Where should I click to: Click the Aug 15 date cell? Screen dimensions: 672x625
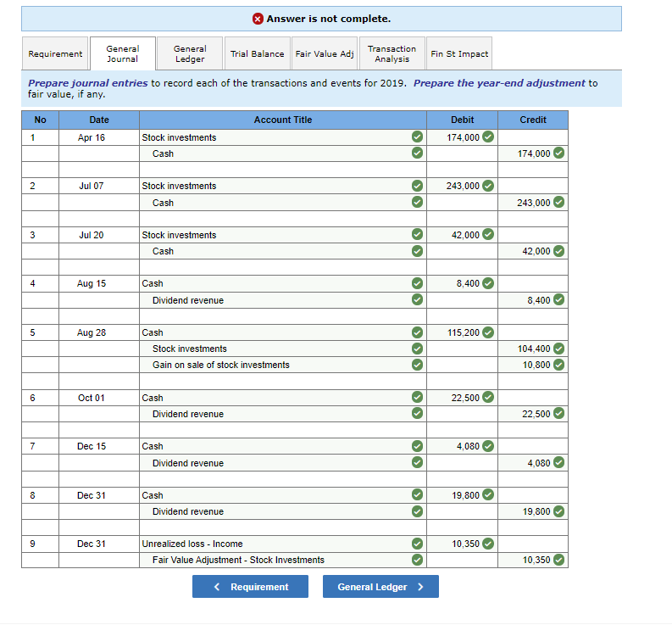[99, 283]
